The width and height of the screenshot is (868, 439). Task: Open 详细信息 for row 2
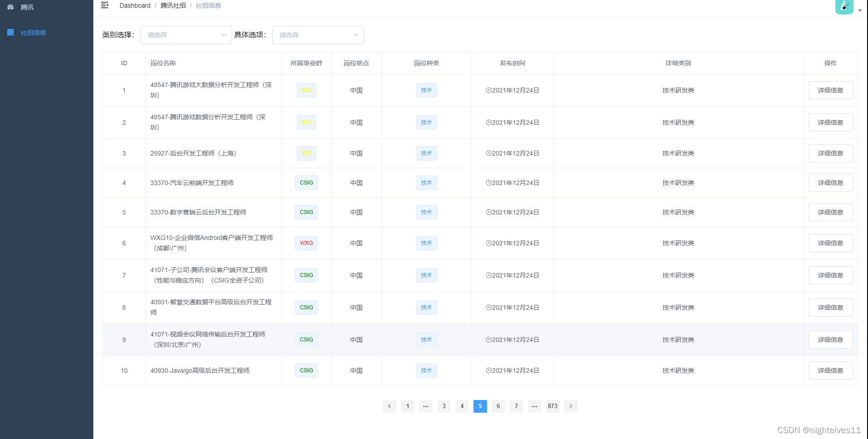point(830,122)
